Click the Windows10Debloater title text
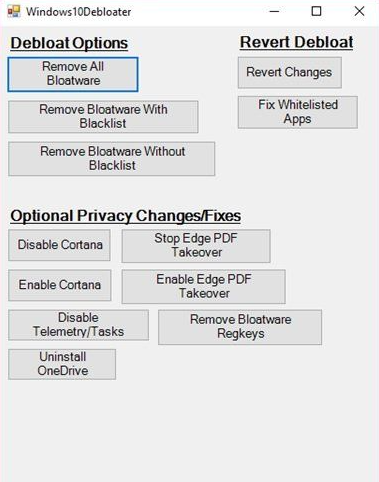The image size is (379, 482). pos(79,12)
